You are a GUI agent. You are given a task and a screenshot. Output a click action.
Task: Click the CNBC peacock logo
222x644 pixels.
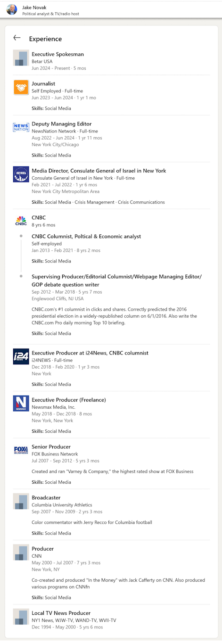pos(21,221)
